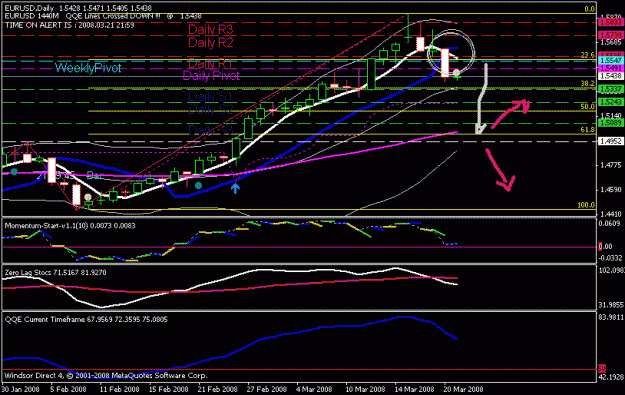Click the Fibonacci '0.0' level label
Screen dimensions: 625x395
coord(590,9)
